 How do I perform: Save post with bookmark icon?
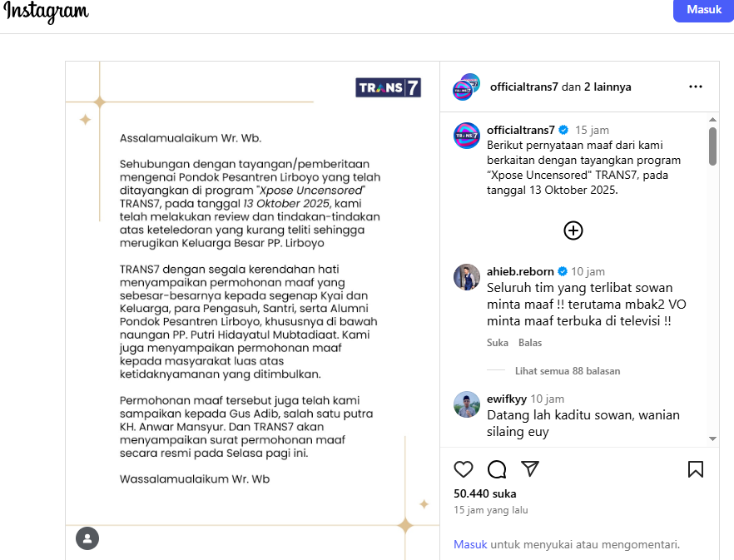[x=696, y=469]
